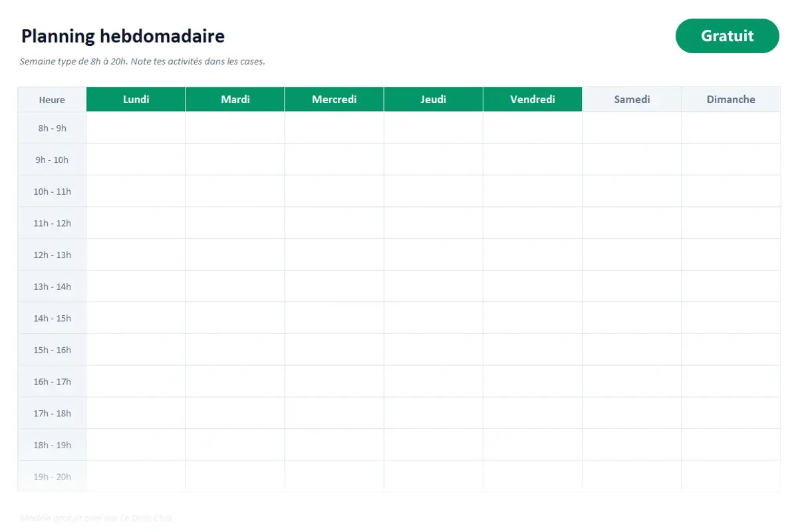Select the Dimanche 18h - 19h cell
The width and height of the screenshot is (798, 532).
pyautogui.click(x=731, y=445)
